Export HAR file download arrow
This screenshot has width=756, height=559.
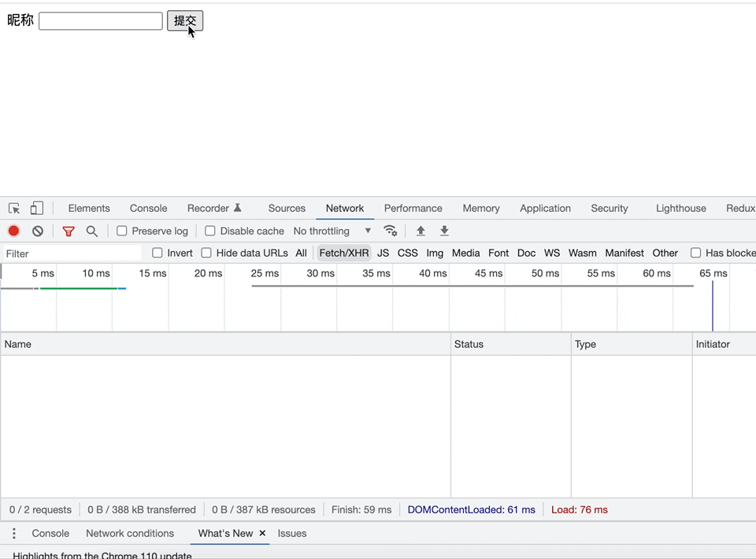(444, 231)
